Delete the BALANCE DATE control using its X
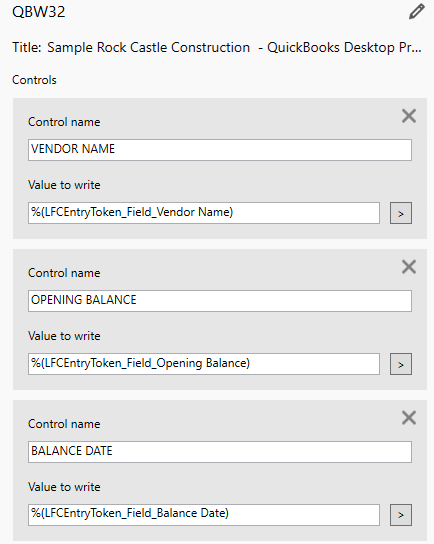Image resolution: width=434 pixels, height=544 pixels. pos(409,418)
